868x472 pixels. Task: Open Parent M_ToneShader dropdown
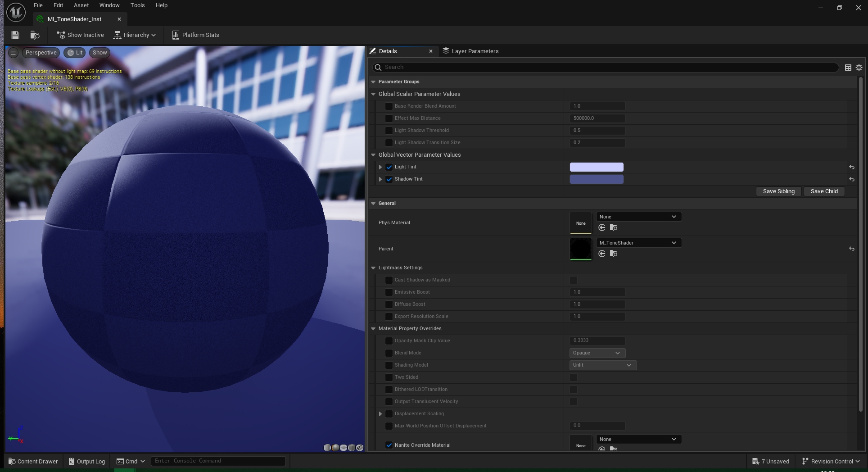click(x=638, y=243)
